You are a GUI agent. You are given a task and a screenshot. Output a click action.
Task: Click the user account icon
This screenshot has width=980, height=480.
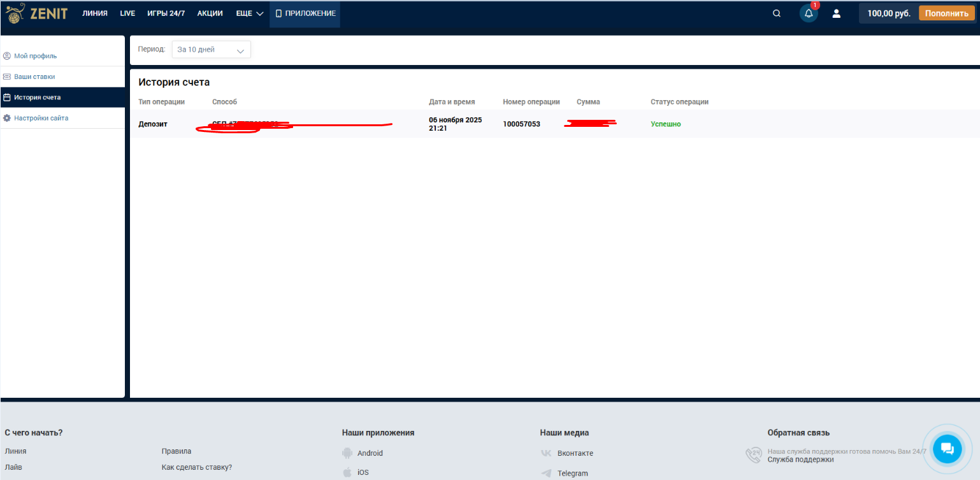point(837,13)
